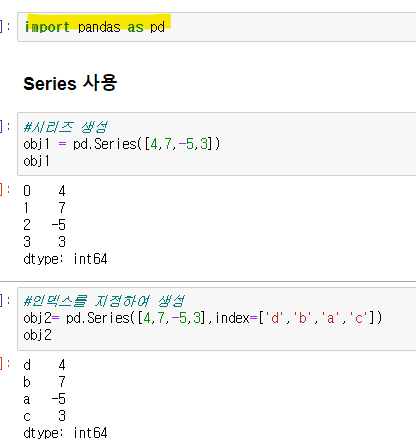
Task: Click the obj1 = pd.Series([4,7,-5,3]) line
Action: tap(122, 144)
